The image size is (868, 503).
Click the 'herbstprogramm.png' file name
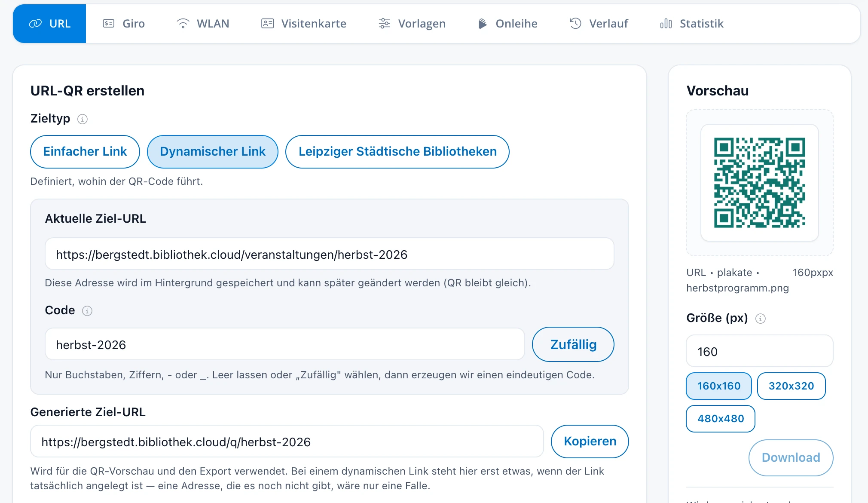pyautogui.click(x=737, y=288)
